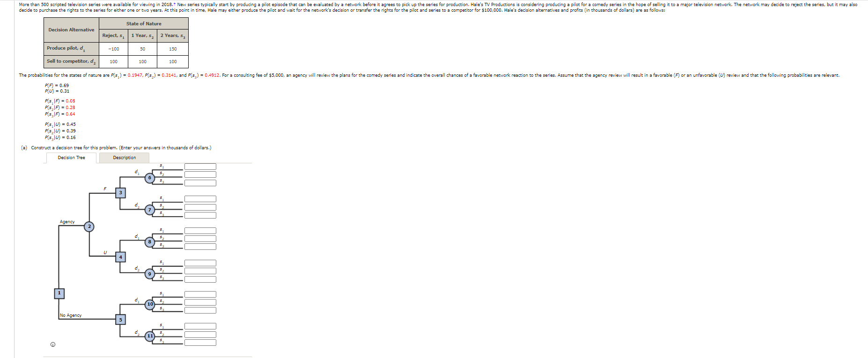Select chance node 11 circle

point(150,336)
